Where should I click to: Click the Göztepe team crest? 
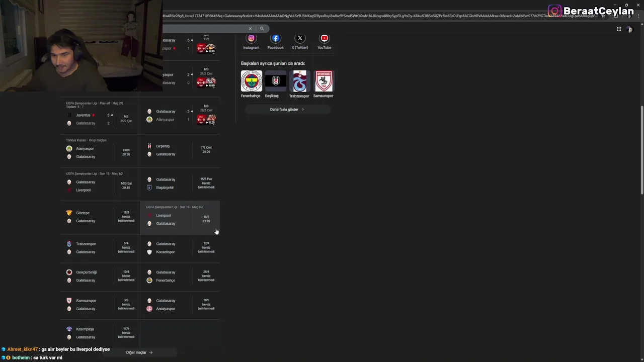tap(69, 213)
